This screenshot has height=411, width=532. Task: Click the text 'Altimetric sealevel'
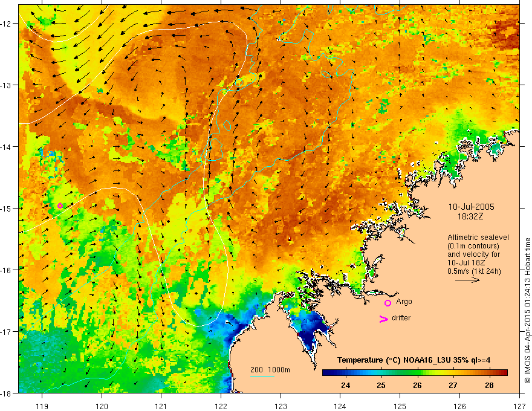point(478,238)
